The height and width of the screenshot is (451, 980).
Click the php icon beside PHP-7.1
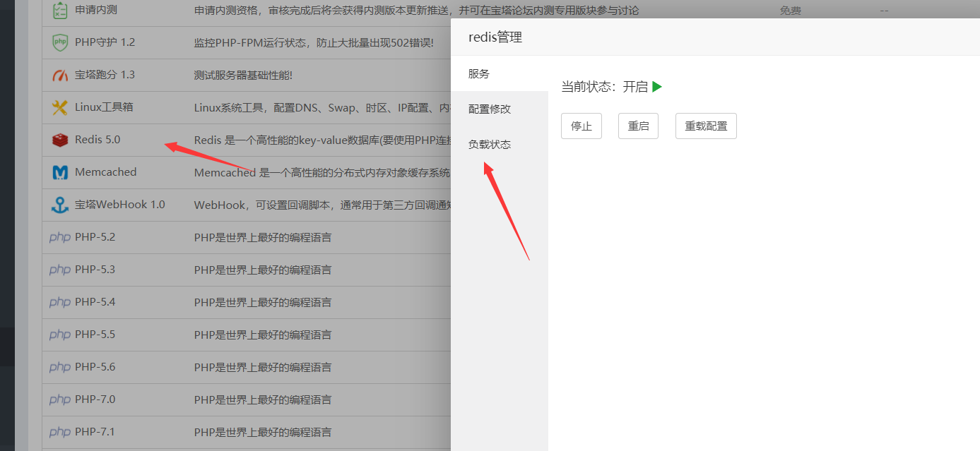point(60,432)
